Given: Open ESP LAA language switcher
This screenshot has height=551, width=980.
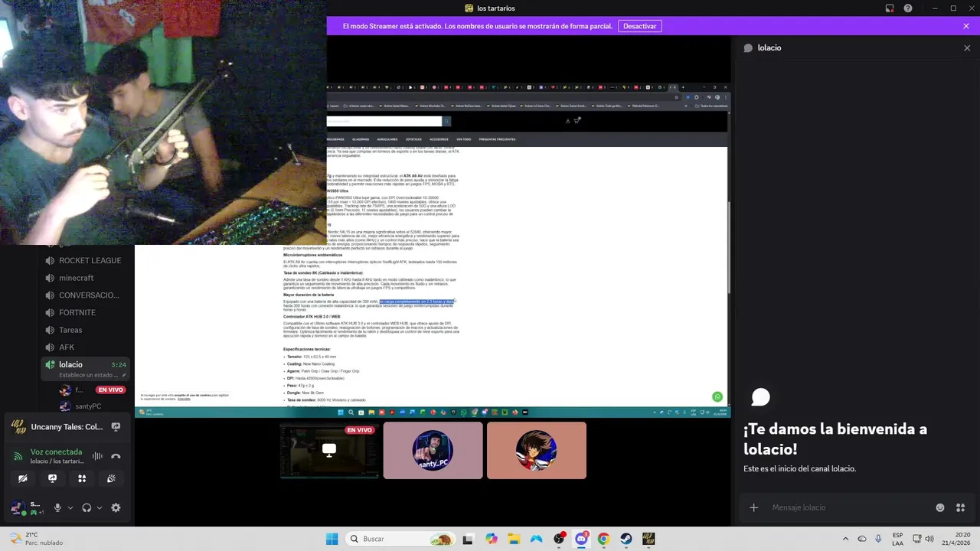Looking at the screenshot, I should [x=897, y=539].
